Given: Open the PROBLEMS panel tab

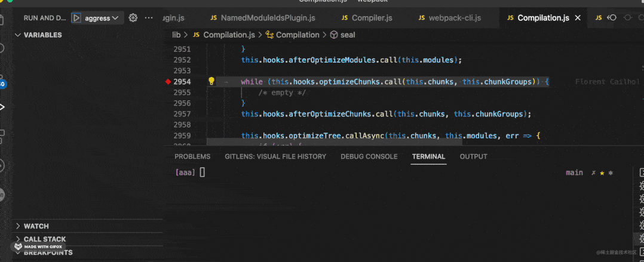Looking at the screenshot, I should tap(192, 156).
